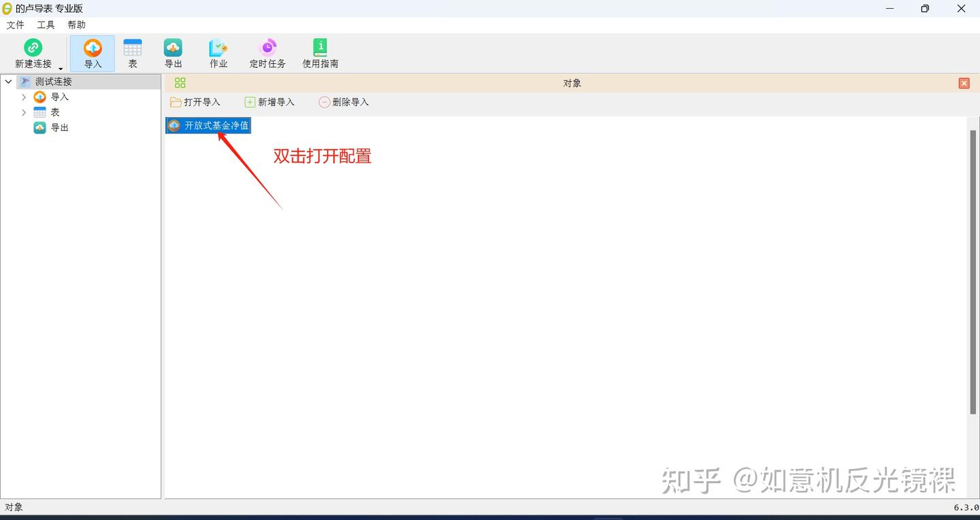980x520 pixels.
Task: Click the 删除导入 button
Action: coord(344,102)
